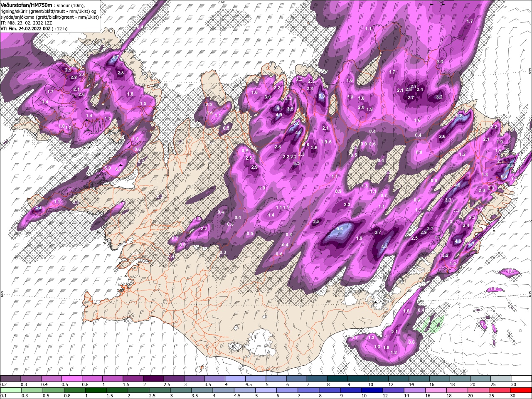Click the 5.3 precipitation value on map
The height and width of the screenshot is (399, 532).
point(321,96)
